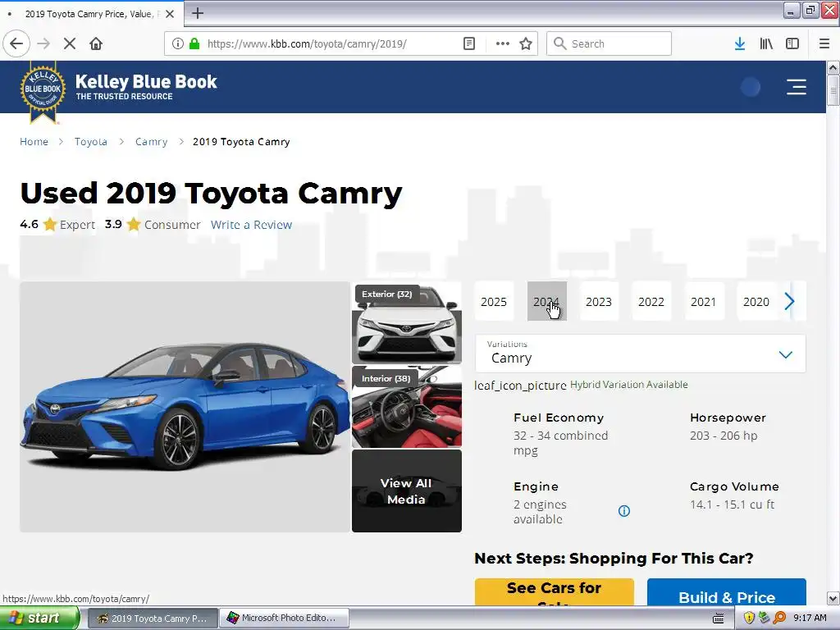
Task: Open the blue Camry main photo
Action: 185,407
